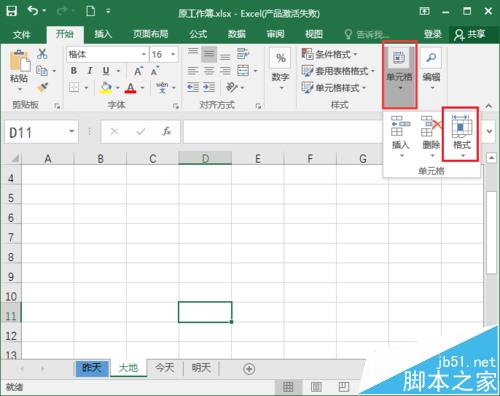Toggle middle vertical alignment
This screenshot has width=500, height=396.
coord(209,53)
